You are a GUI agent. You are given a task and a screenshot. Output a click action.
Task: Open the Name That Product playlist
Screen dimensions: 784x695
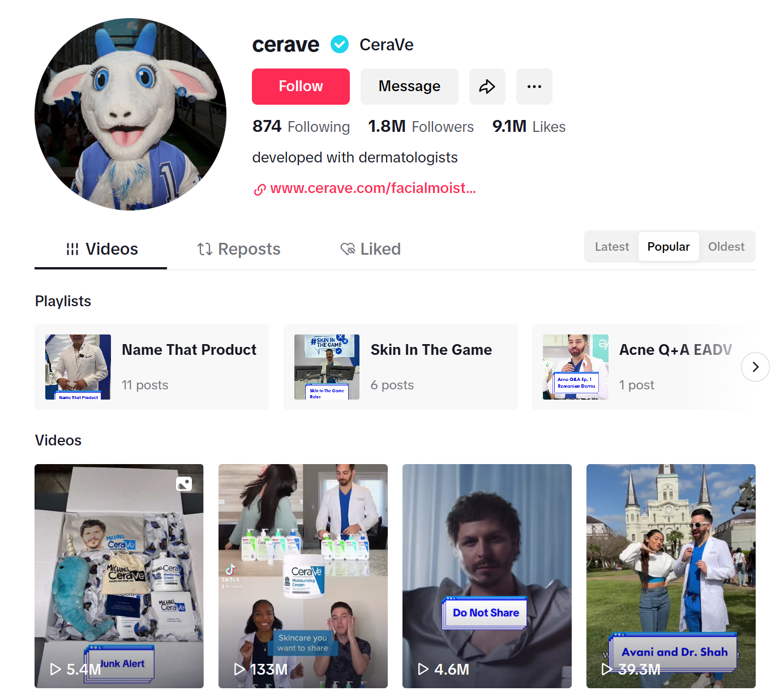tap(152, 367)
